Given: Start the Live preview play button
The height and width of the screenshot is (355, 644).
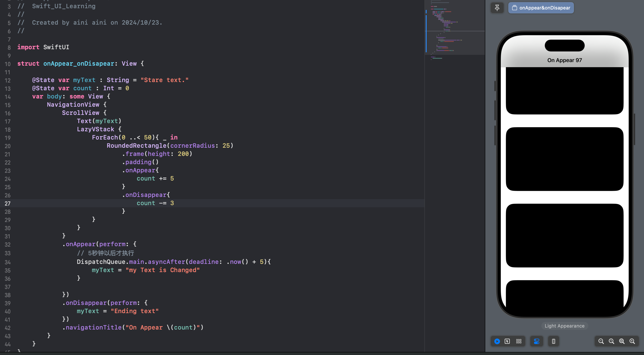Looking at the screenshot, I should click(x=497, y=341).
